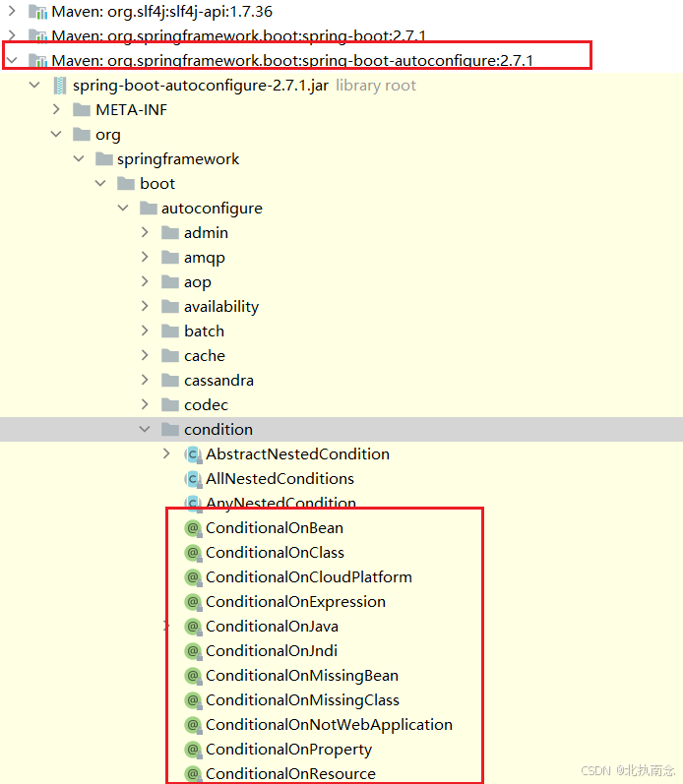The width and height of the screenshot is (683, 784).
Task: Collapse the spring-boot-autoconfigure-2.7.1.jar node
Action: coord(34,85)
